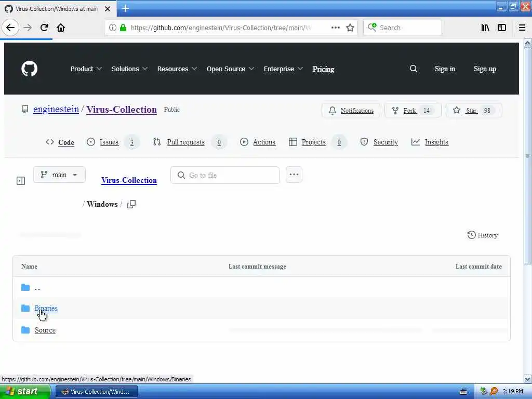Click the Source folder icon
The width and height of the screenshot is (532, 399).
click(x=25, y=330)
